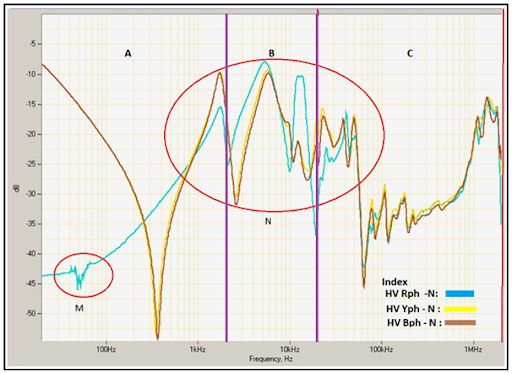Click the region label 'C'
The width and height of the screenshot is (512, 373).
[x=410, y=53]
